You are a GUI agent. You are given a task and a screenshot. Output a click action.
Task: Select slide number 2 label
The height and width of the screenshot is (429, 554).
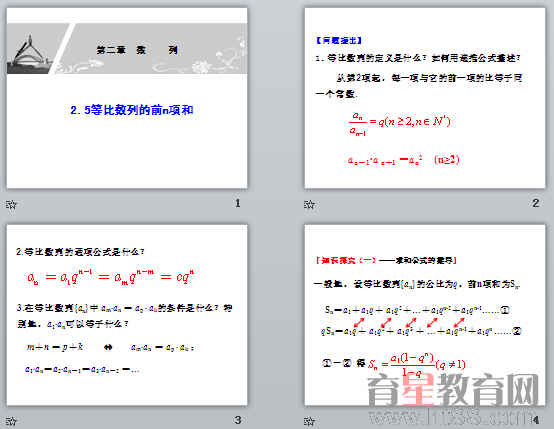pos(536,203)
